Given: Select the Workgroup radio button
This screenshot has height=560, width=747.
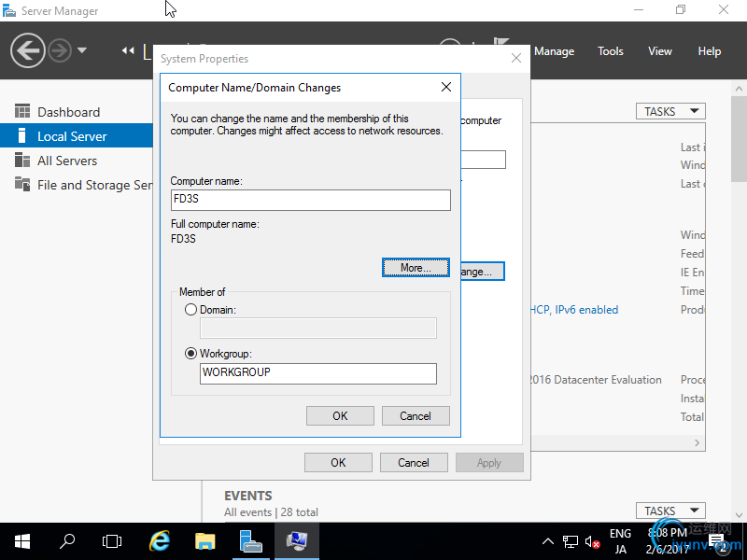Looking at the screenshot, I should [191, 354].
